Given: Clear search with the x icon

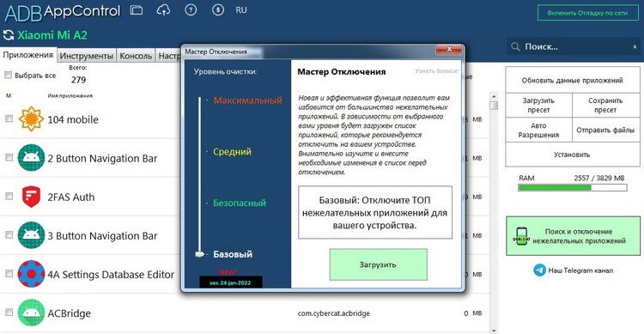Looking at the screenshot, I should pos(635,47).
